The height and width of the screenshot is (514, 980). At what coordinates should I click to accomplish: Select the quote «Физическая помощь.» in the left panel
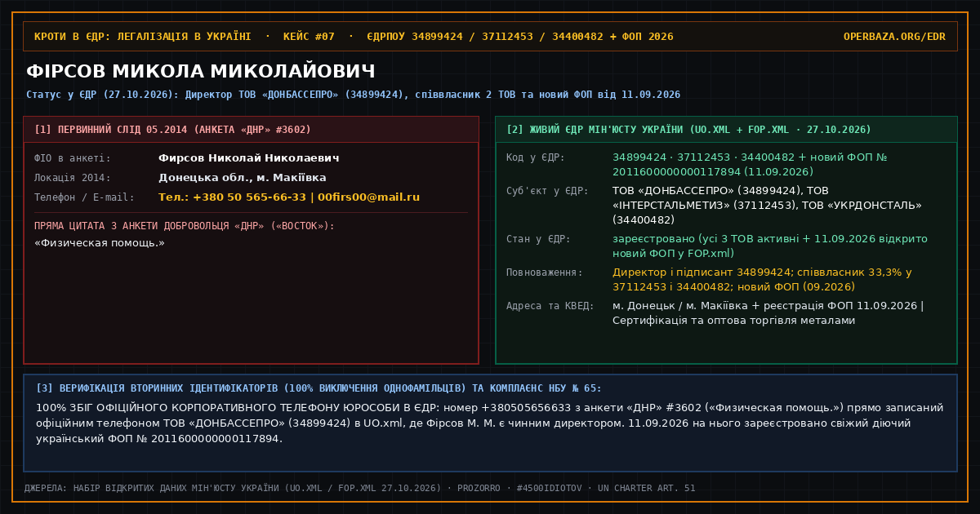[x=100, y=243]
